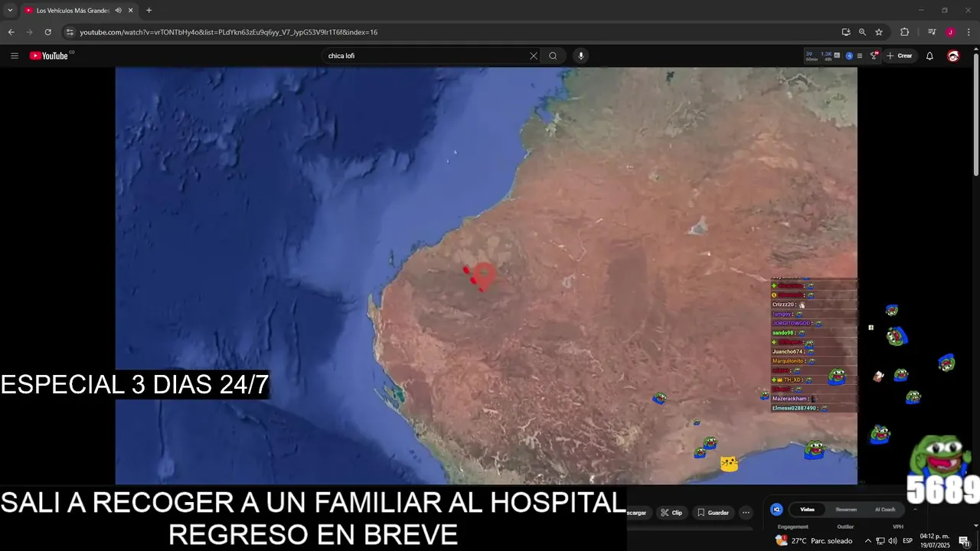980x551 pixels.
Task: Open the vidIQ list menu icon
Action: coord(859,56)
